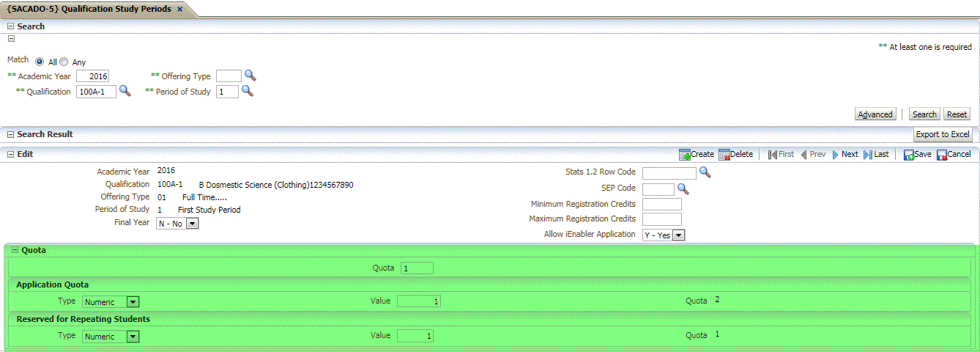
Task: Open Allow iEnabler Application dropdown
Action: pos(678,235)
